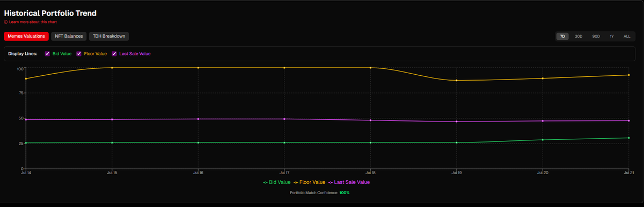Click Last Sale Value point at Jul 19
The image size is (644, 207).
pos(457,122)
